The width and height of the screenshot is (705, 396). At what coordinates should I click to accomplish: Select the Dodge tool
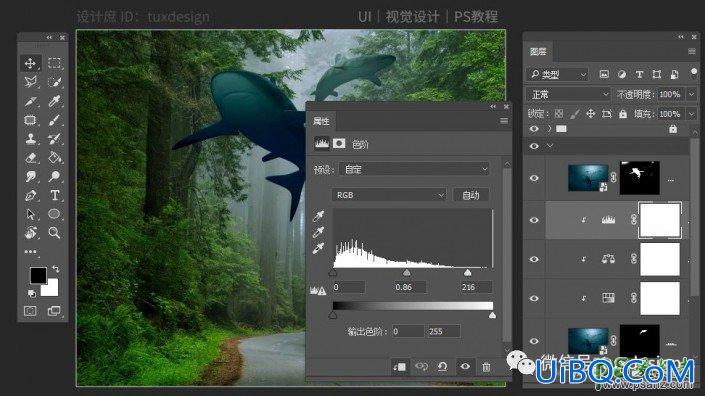[x=54, y=176]
